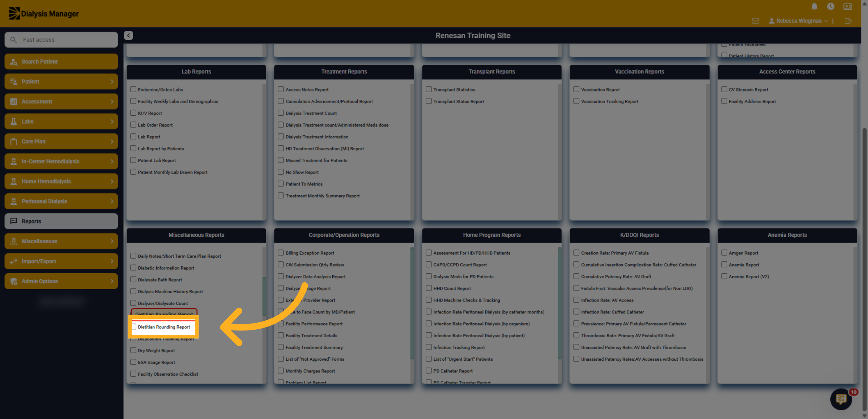Image resolution: width=868 pixels, height=419 pixels.
Task: Click the Search Patient person icon
Action: tap(14, 62)
